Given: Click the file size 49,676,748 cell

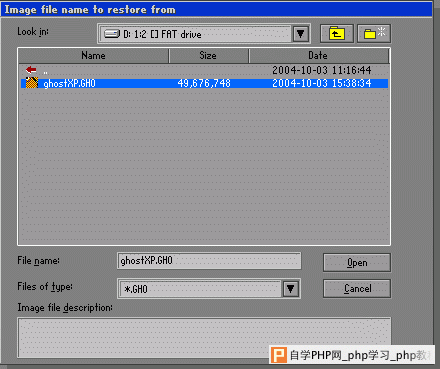Looking at the screenshot, I should point(204,83).
